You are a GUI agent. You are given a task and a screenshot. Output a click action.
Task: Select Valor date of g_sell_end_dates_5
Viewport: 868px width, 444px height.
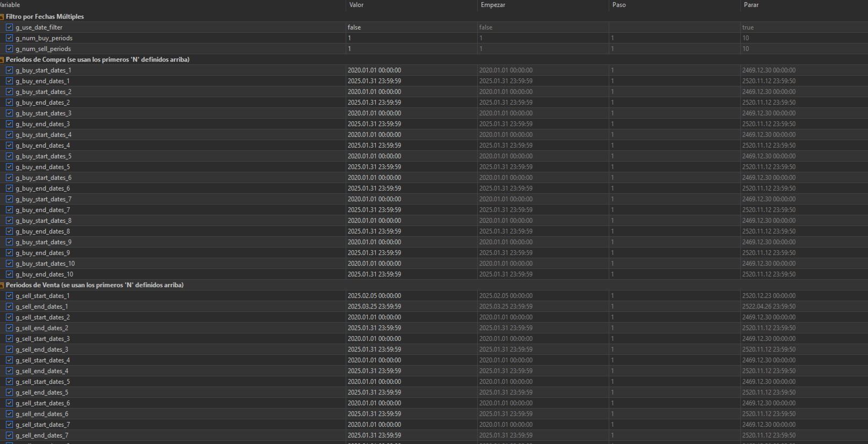(x=374, y=392)
